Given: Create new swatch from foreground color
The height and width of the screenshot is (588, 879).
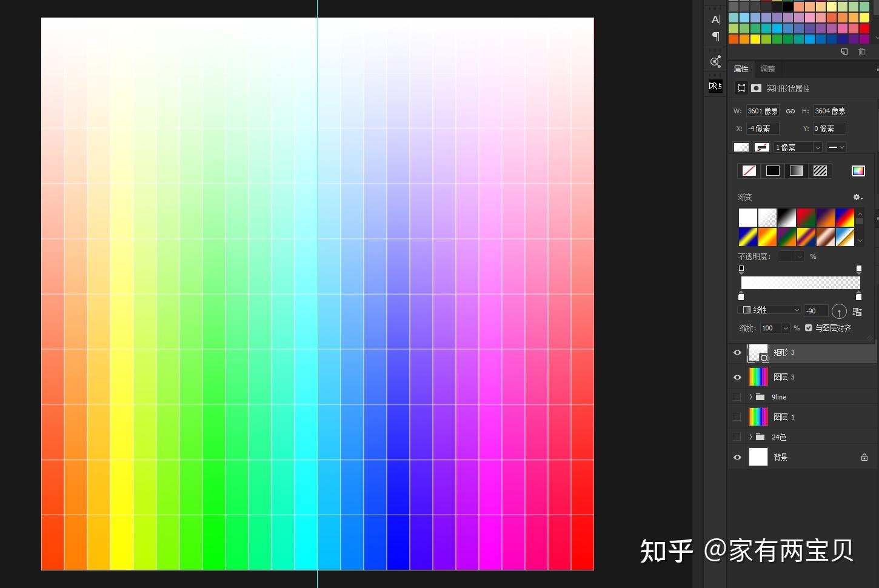Looking at the screenshot, I should 844,52.
